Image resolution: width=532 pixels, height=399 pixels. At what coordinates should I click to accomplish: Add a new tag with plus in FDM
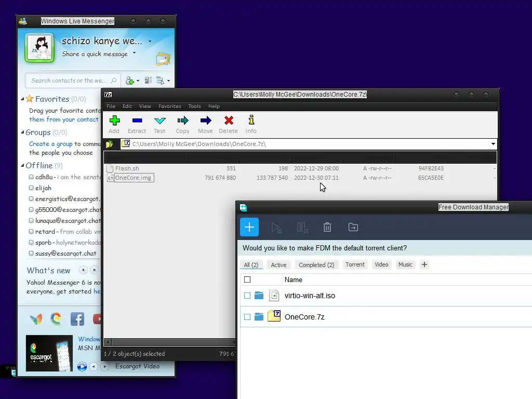[424, 264]
